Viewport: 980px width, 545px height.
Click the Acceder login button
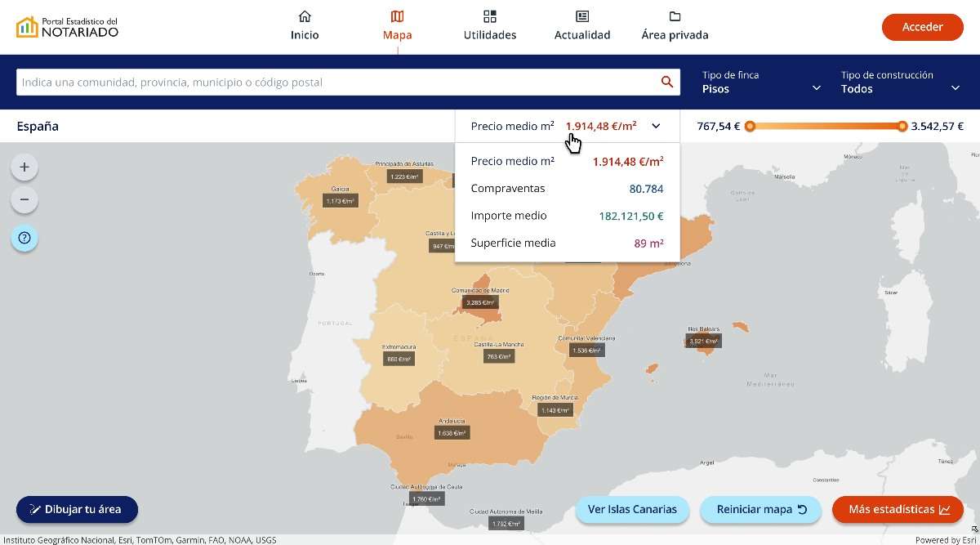[x=922, y=27]
